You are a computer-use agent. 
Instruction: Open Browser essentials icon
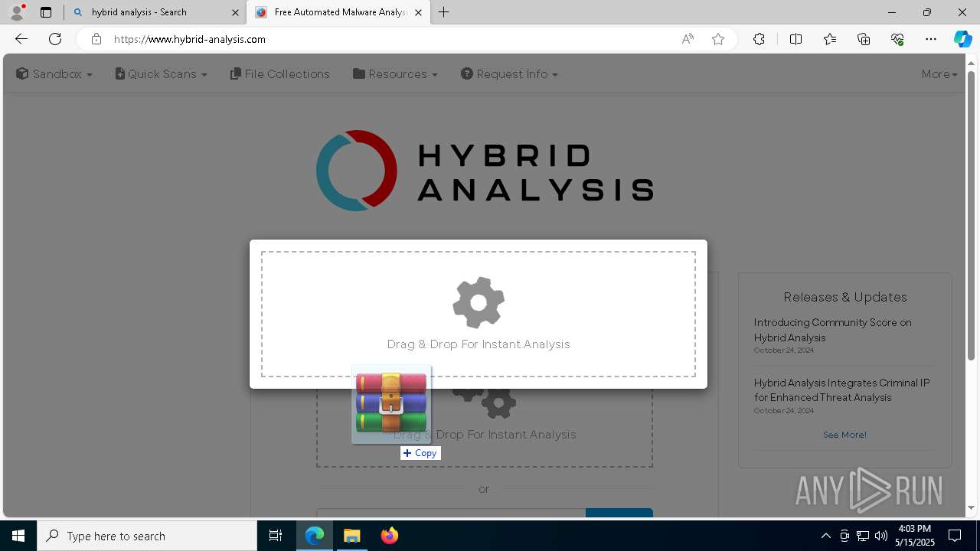[x=897, y=39]
